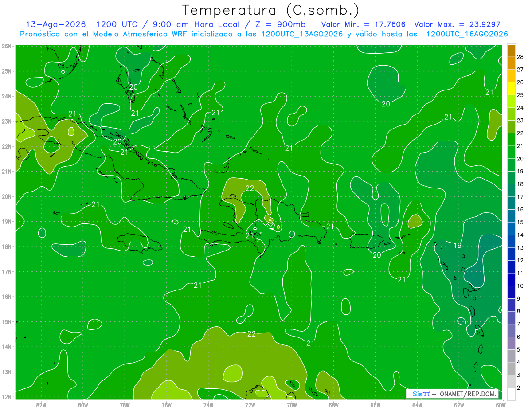532x411 pixels.
Task: Select the amber swatch between 26 and 27
Action: (511, 76)
